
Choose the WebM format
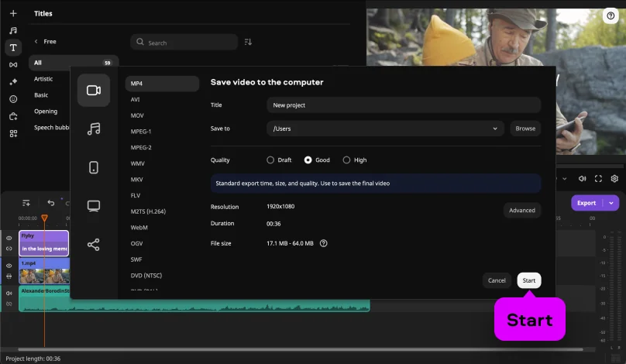[x=139, y=227]
